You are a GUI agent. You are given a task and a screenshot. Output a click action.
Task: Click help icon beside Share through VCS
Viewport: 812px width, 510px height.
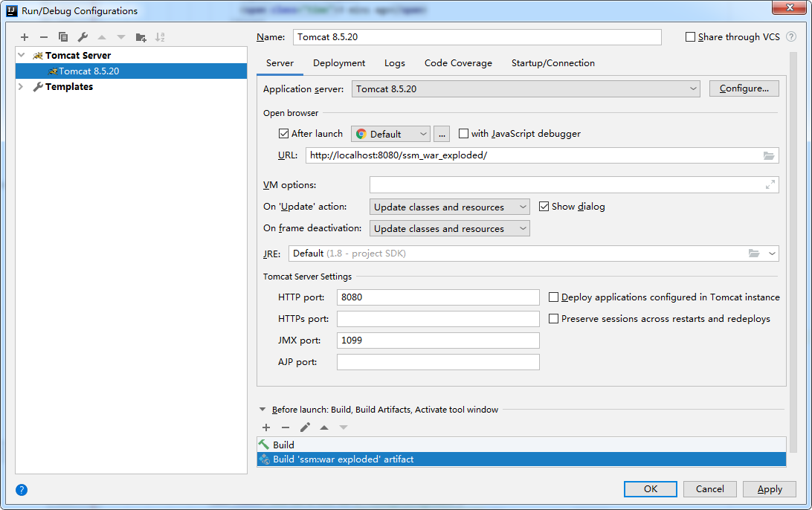(x=790, y=36)
